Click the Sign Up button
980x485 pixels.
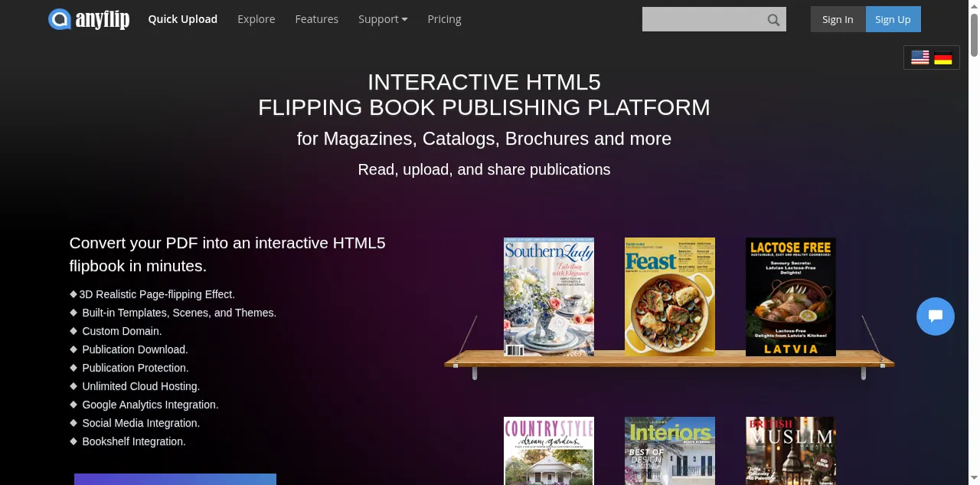tap(893, 19)
